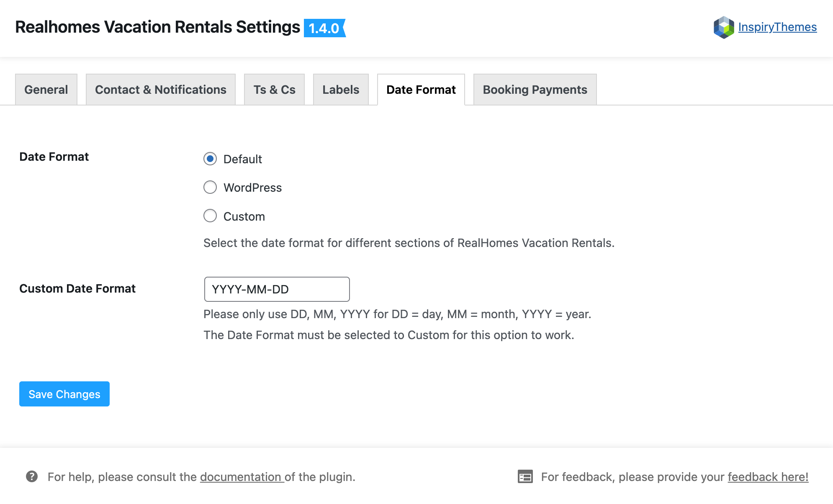Click the Date Format field label
This screenshot has height=504, width=833.
[54, 157]
